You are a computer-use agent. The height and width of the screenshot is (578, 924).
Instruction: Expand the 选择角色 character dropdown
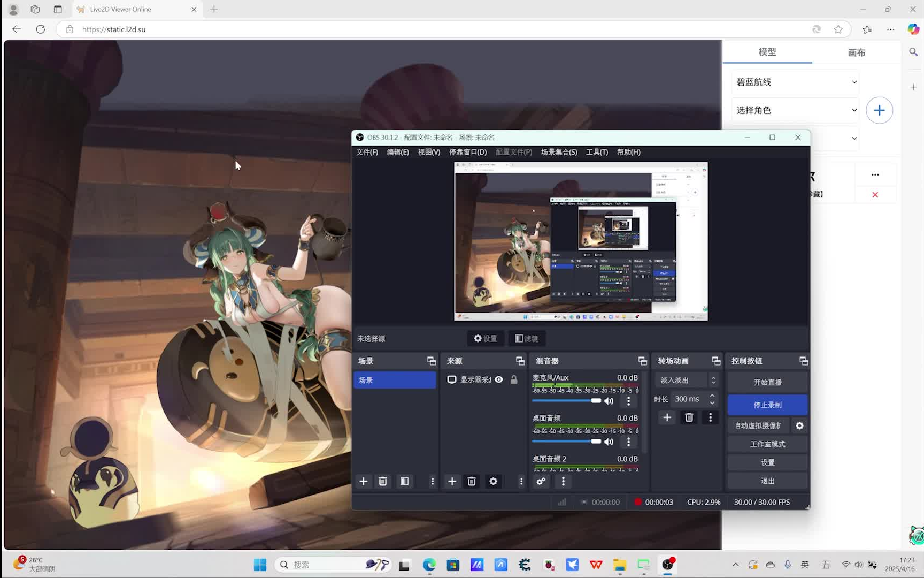click(x=795, y=110)
